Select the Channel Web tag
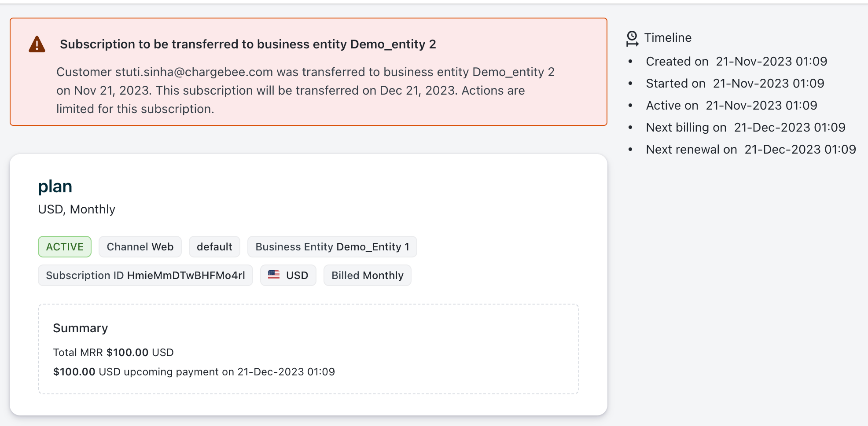This screenshot has width=868, height=426. (140, 247)
